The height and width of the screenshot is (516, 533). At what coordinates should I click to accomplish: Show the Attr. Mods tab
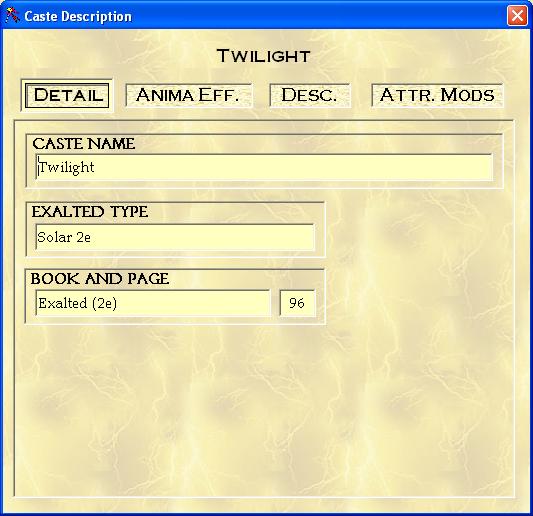tap(437, 95)
